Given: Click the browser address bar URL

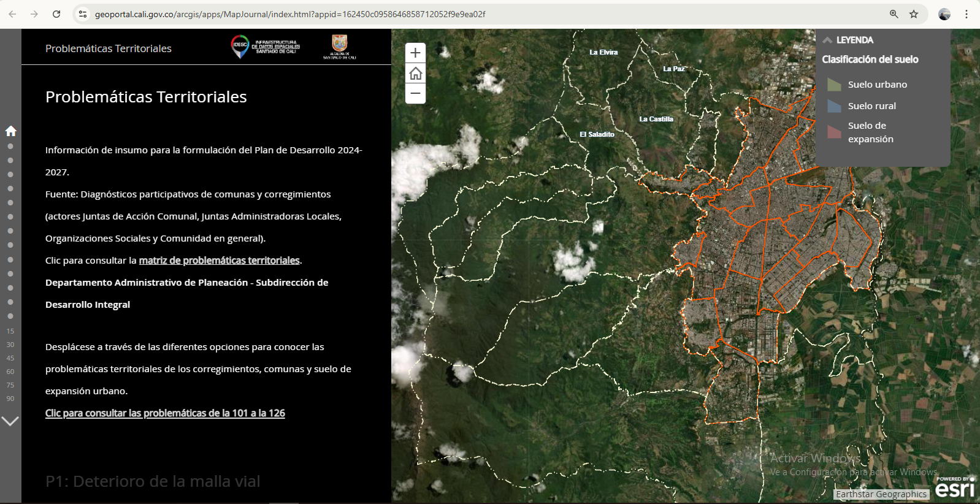Looking at the screenshot, I should pos(290,14).
